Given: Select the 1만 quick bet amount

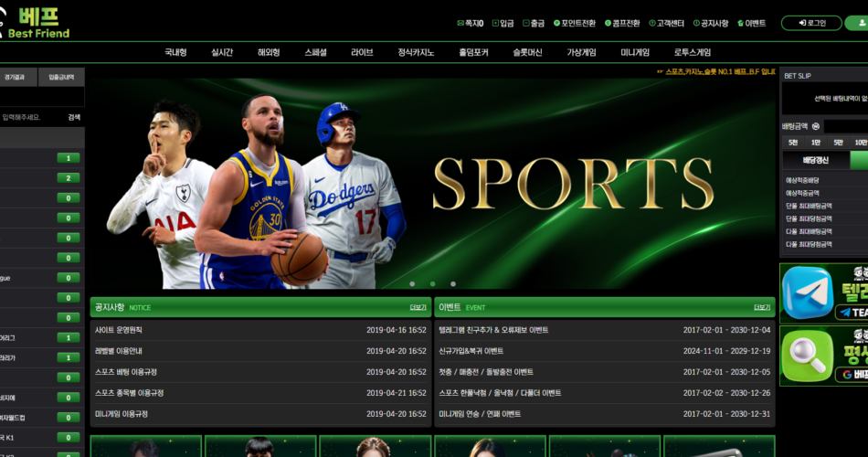Looking at the screenshot, I should (x=815, y=143).
